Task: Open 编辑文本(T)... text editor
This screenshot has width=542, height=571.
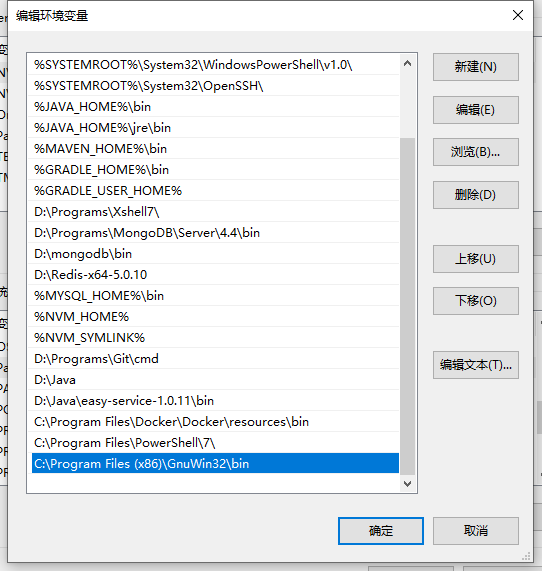Action: click(x=476, y=365)
